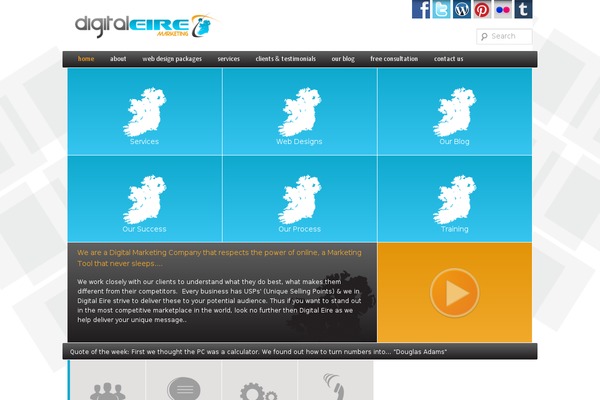Open the contact us menu item
Image resolution: width=600 pixels, height=400 pixels.
tap(448, 59)
